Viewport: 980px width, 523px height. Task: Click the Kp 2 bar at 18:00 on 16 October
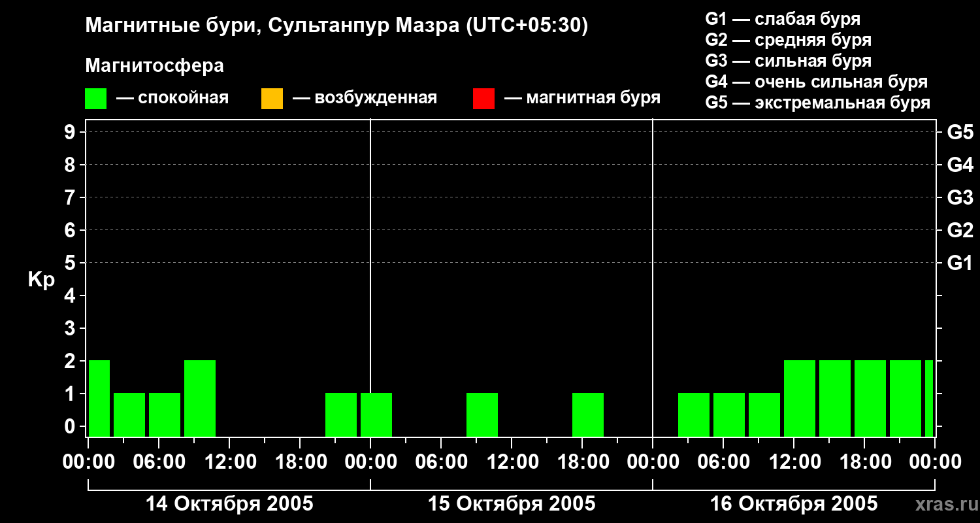870,398
